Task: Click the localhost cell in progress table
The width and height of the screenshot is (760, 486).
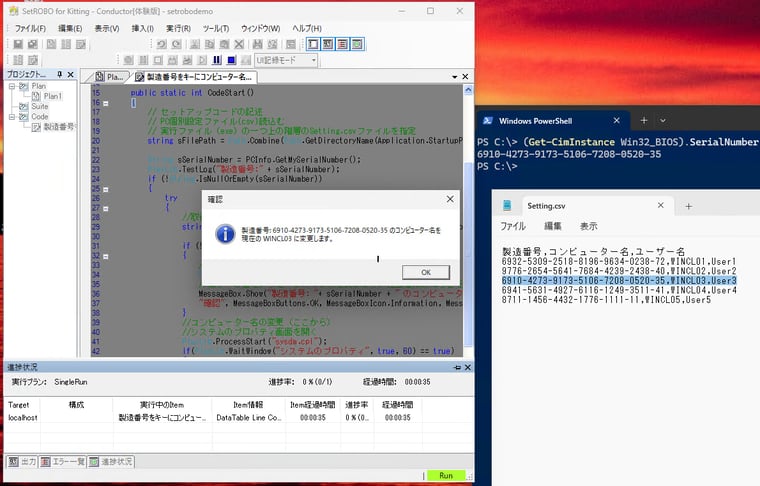Action: [x=22, y=417]
